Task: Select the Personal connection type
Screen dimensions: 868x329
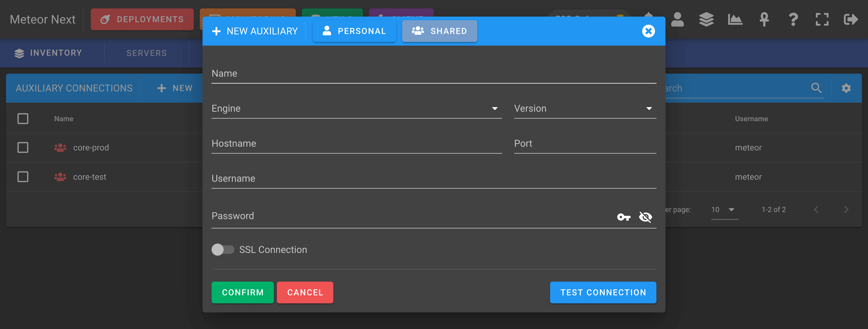Action: (354, 31)
